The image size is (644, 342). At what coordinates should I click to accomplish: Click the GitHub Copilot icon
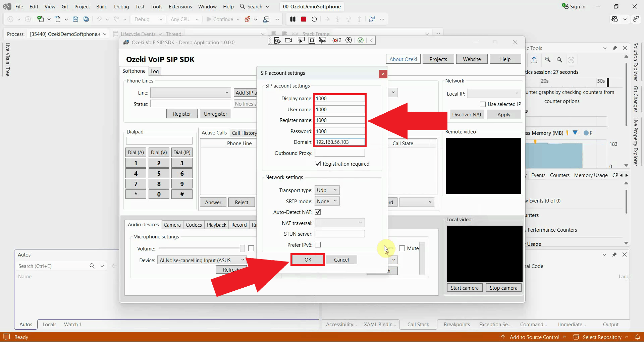pyautogui.click(x=614, y=19)
